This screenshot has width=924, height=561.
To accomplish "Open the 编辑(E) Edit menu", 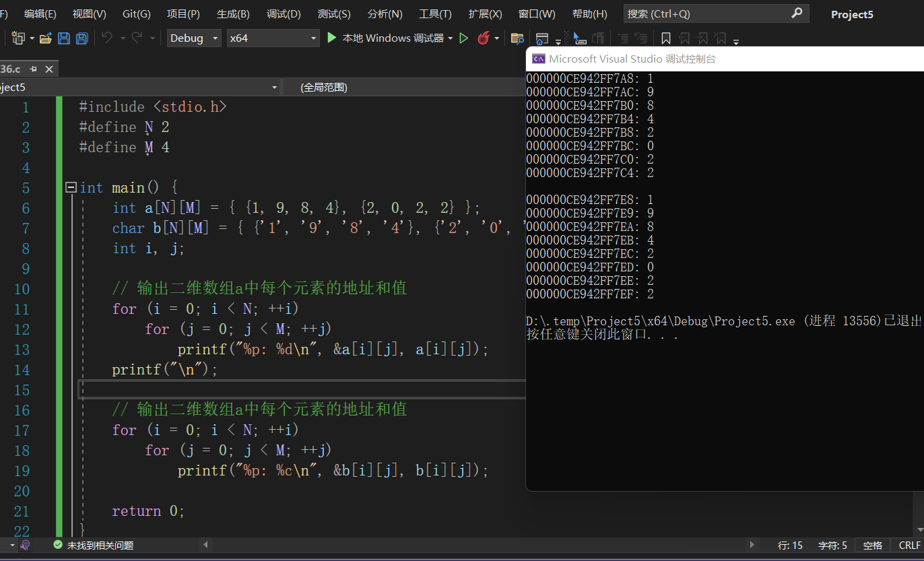I will pyautogui.click(x=40, y=14).
